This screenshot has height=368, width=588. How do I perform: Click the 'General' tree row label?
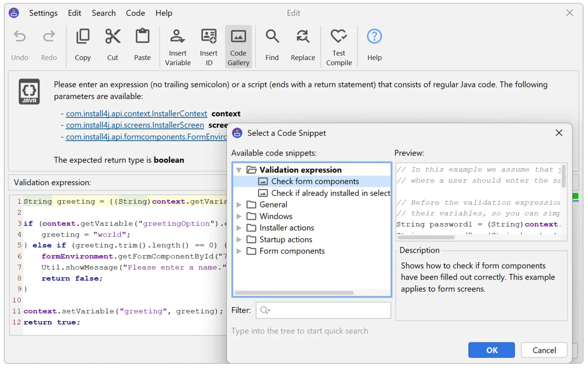pos(273,205)
